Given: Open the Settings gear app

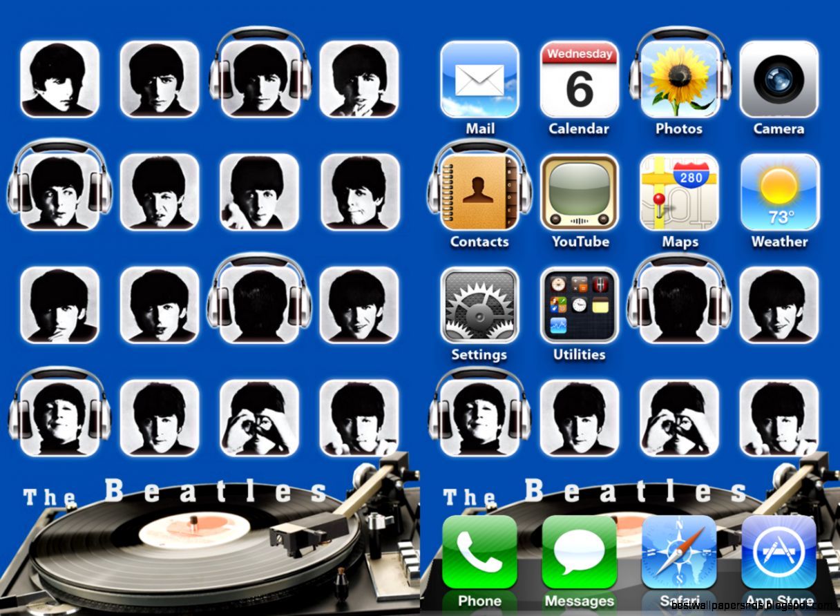Looking at the screenshot, I should pyautogui.click(x=479, y=306).
